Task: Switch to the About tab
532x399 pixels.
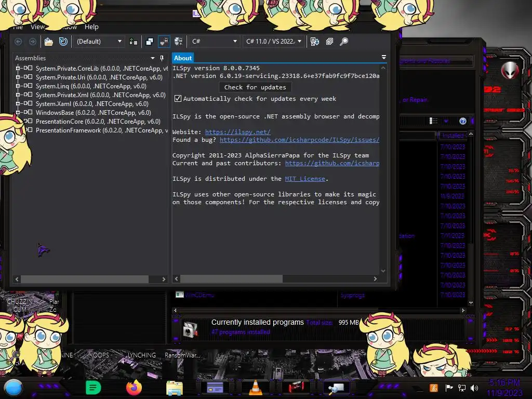Action: [183, 58]
